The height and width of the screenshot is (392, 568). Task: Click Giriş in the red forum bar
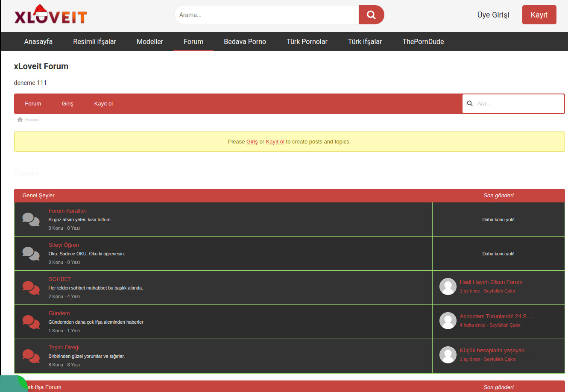tap(67, 104)
